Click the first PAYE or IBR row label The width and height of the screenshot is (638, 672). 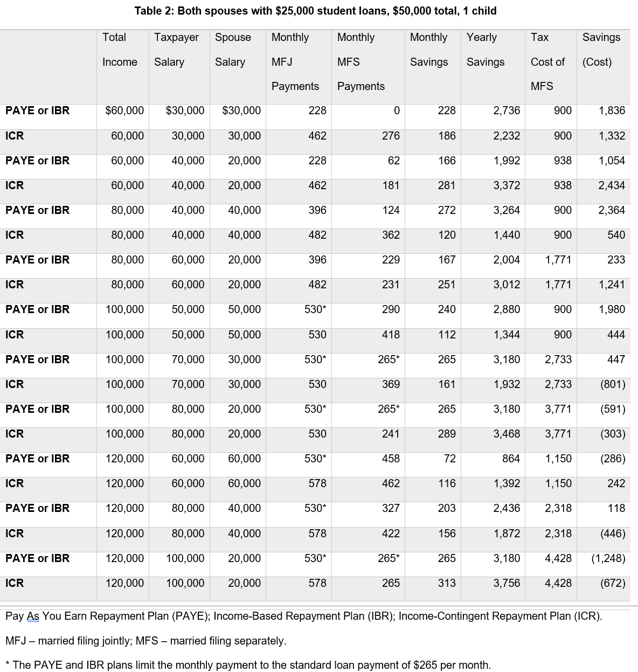point(38,110)
